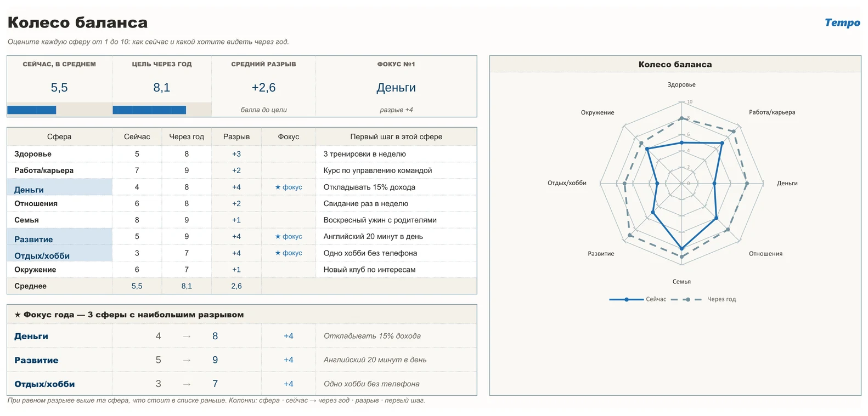The width and height of the screenshot is (868, 416).
Task: Click bold «Отдых/хобби» in Фокус года list
Action: [x=44, y=384]
